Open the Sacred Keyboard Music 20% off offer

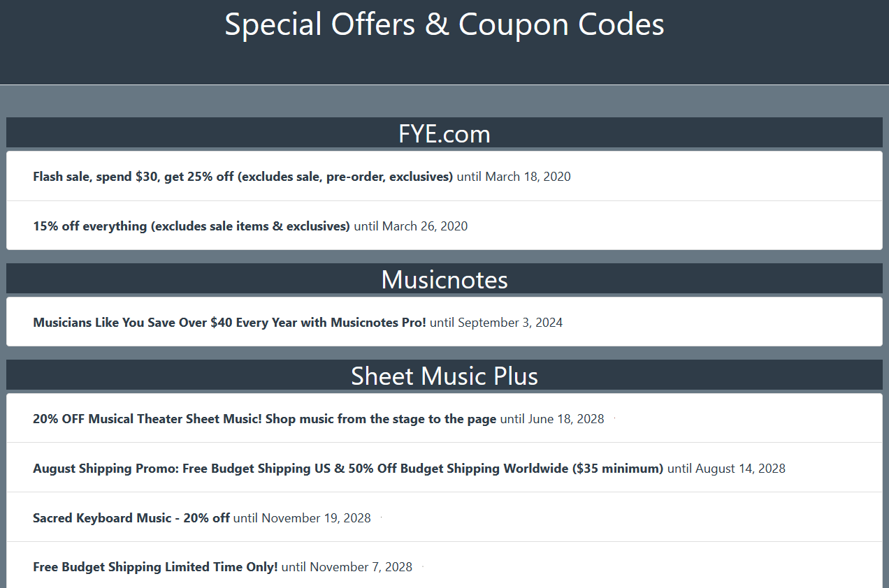(131, 518)
